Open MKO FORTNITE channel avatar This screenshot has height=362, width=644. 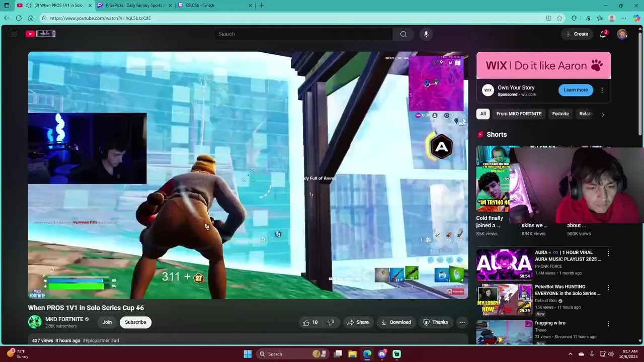tap(35, 322)
